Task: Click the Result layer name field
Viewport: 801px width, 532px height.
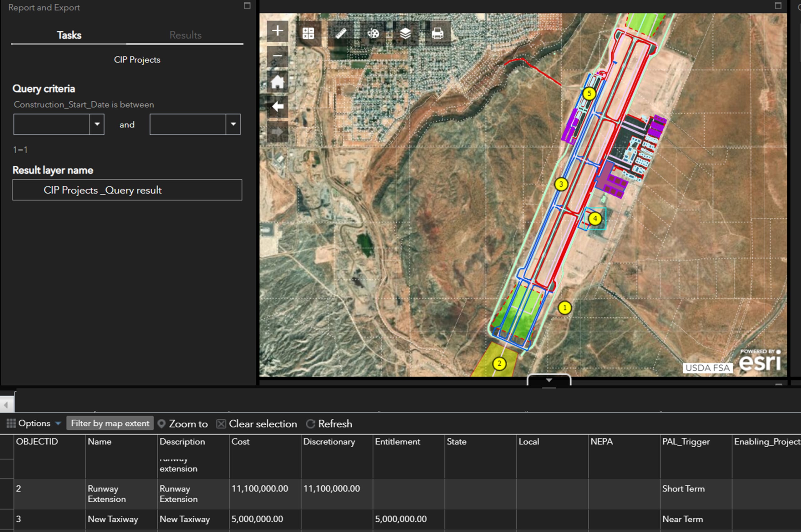Action: 127,190
